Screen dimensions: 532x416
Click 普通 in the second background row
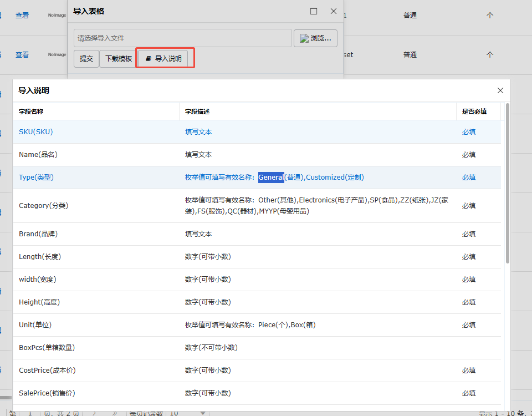coord(410,55)
